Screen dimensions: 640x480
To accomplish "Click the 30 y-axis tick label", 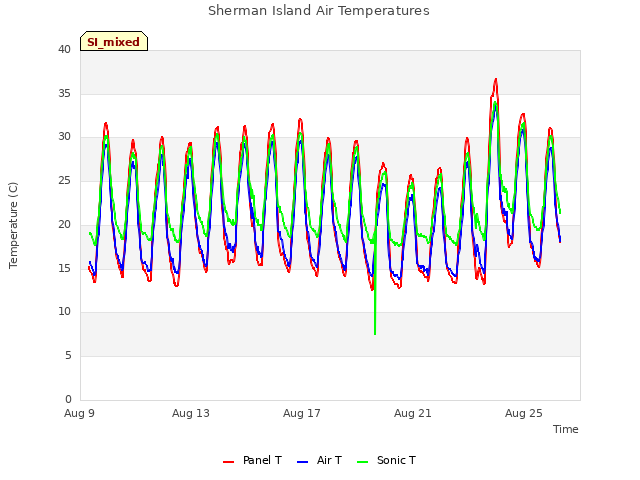I will [64, 137].
